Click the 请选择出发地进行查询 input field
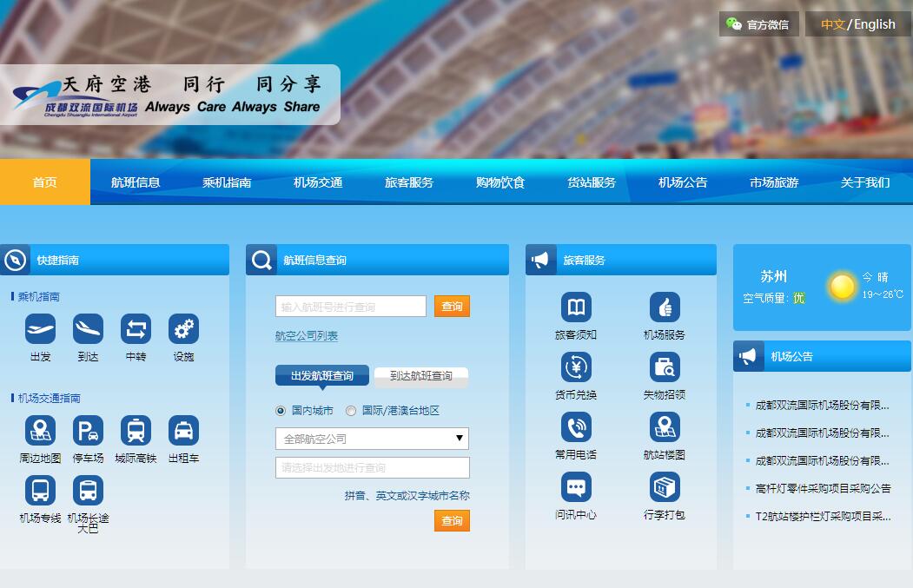The image size is (913, 588). click(x=372, y=467)
